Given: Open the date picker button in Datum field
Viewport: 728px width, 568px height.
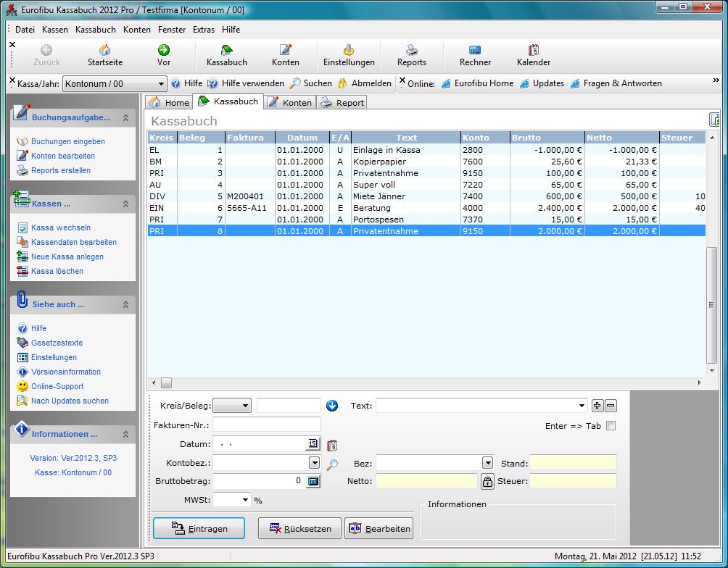Looking at the screenshot, I should 313,443.
